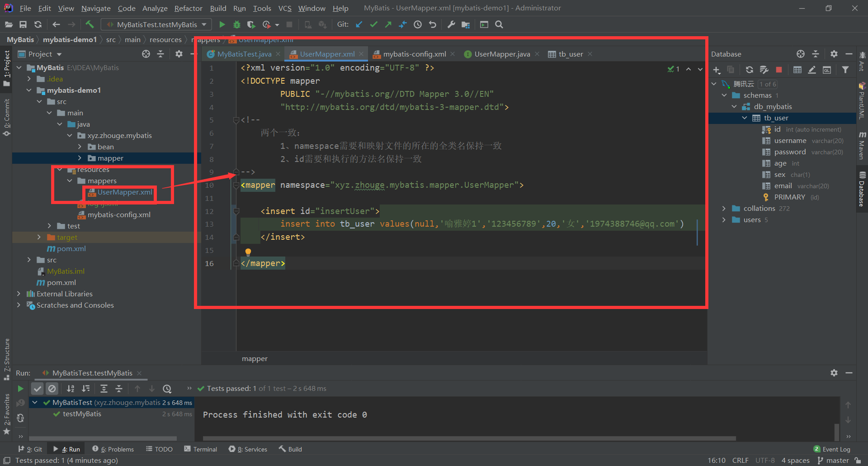Screen dimensions: 868x466
Task: Open the Problems tool window
Action: tap(113, 449)
